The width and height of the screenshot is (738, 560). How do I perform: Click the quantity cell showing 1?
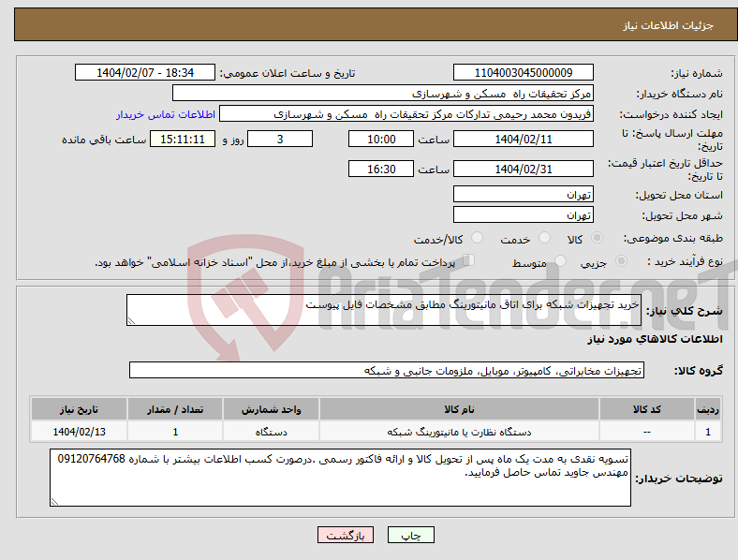click(x=175, y=432)
